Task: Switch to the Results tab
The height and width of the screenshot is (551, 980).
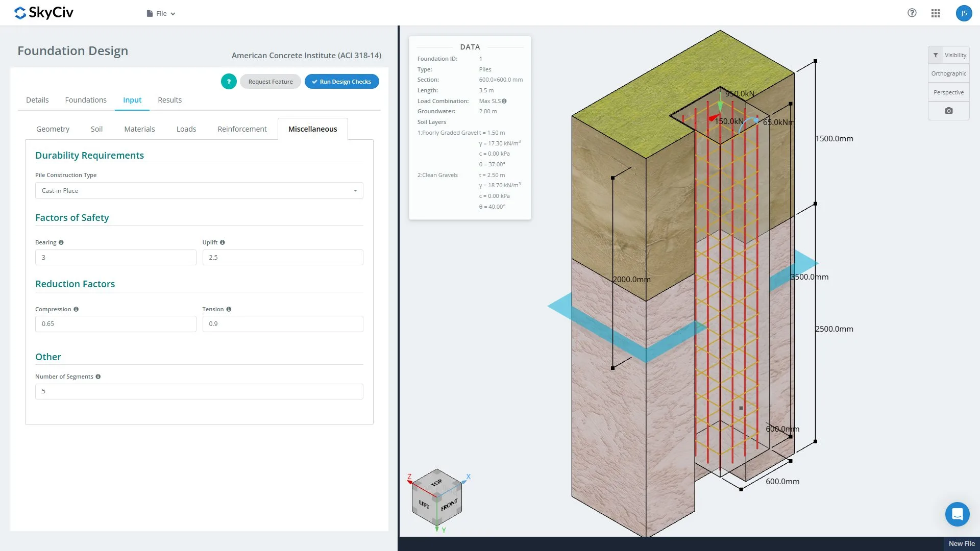Action: [x=169, y=100]
